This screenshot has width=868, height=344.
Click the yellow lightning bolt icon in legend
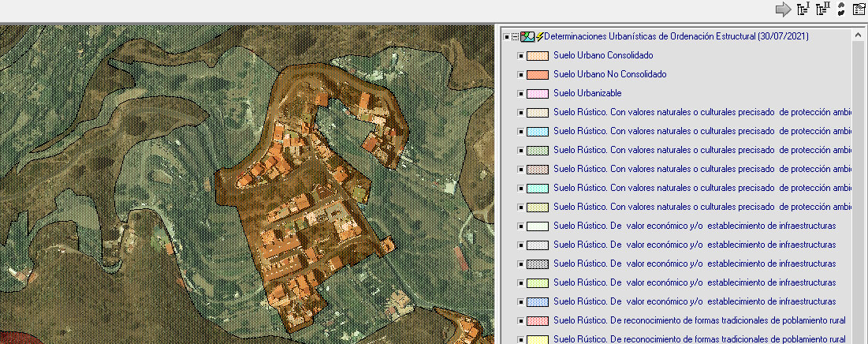coord(540,36)
